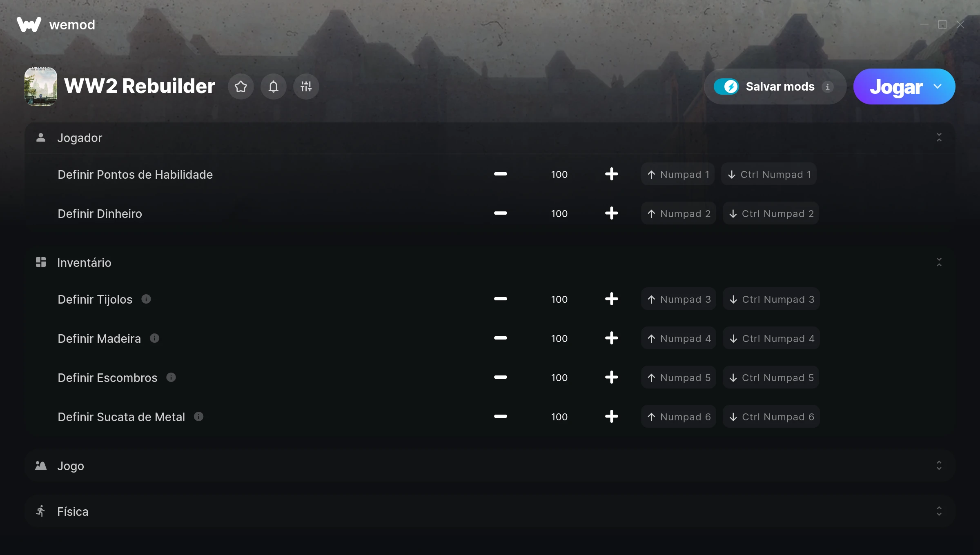980x555 pixels.
Task: Decrease Definir Pontos de Habilidade value
Action: (x=501, y=174)
